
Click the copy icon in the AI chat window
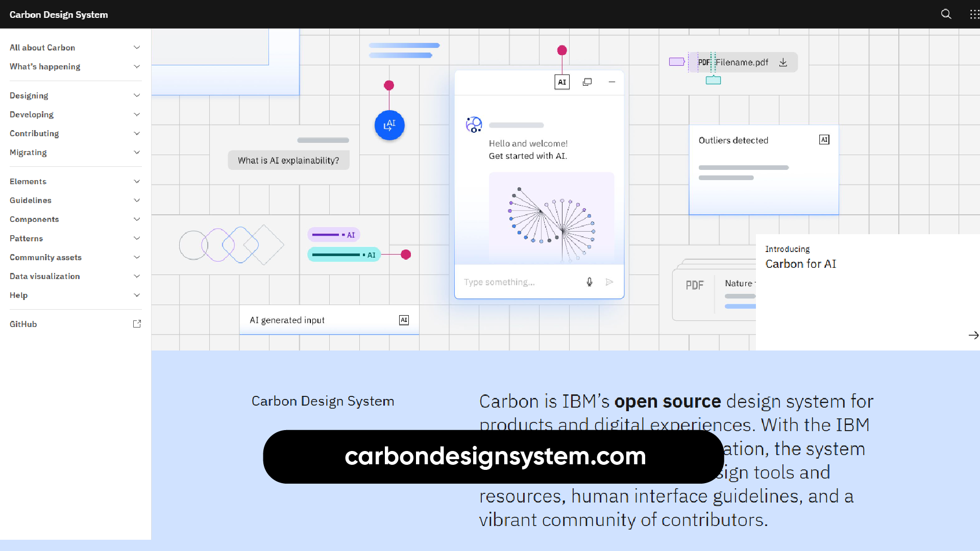point(587,82)
